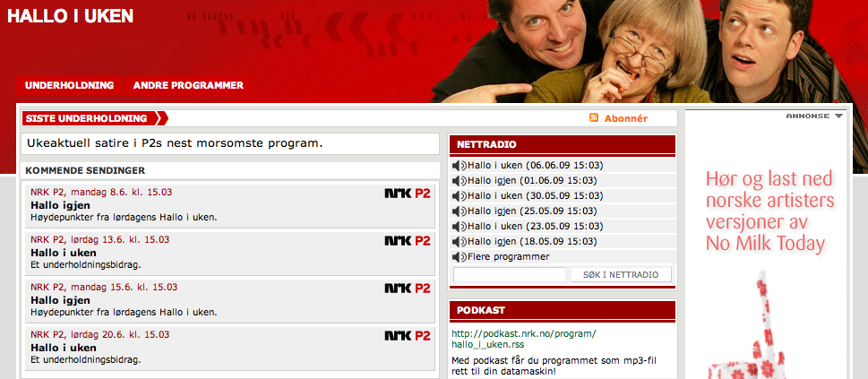Click speaker icon for Hallo i uken 06.06.09

(x=460, y=165)
